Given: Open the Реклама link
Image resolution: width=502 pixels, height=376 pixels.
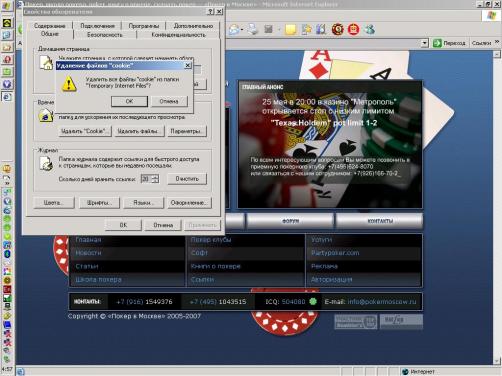Looking at the screenshot, I should (x=324, y=266).
